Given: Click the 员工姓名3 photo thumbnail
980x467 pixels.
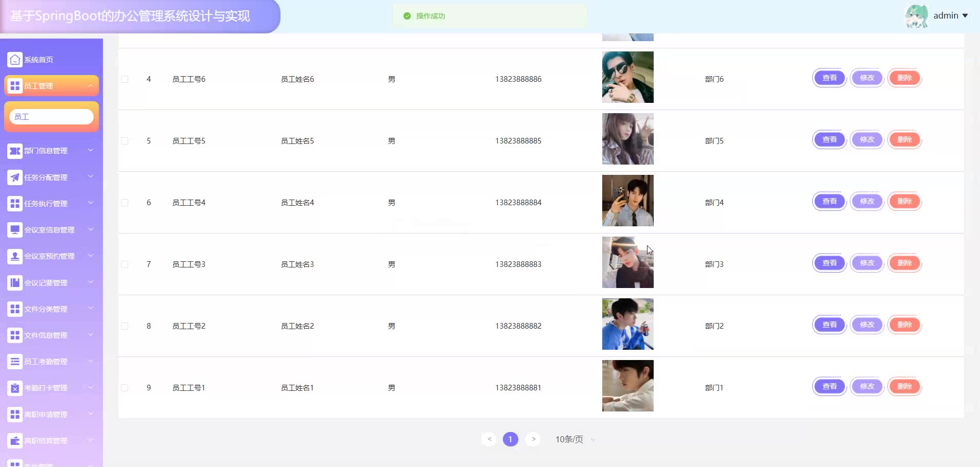Looking at the screenshot, I should pyautogui.click(x=628, y=262).
